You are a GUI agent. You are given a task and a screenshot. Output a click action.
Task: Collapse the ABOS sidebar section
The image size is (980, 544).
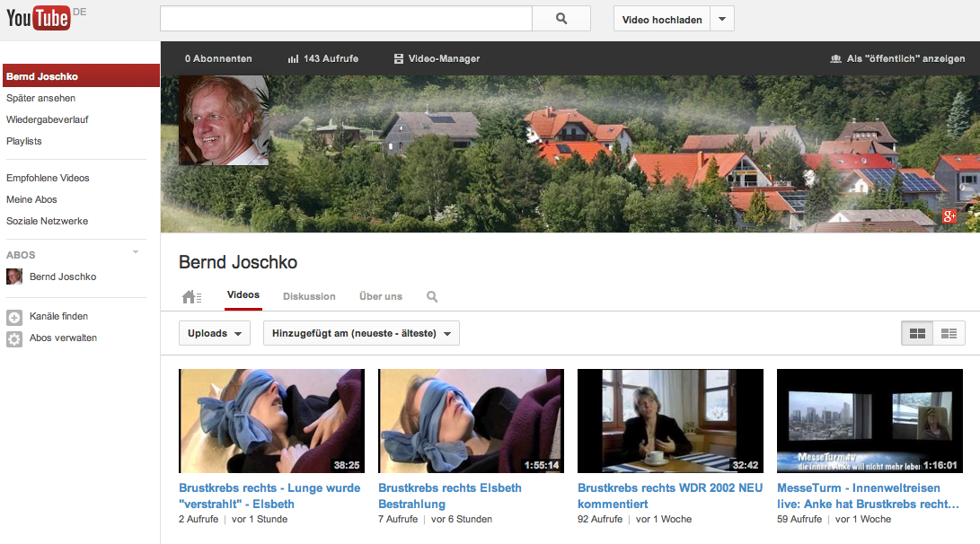(136, 252)
